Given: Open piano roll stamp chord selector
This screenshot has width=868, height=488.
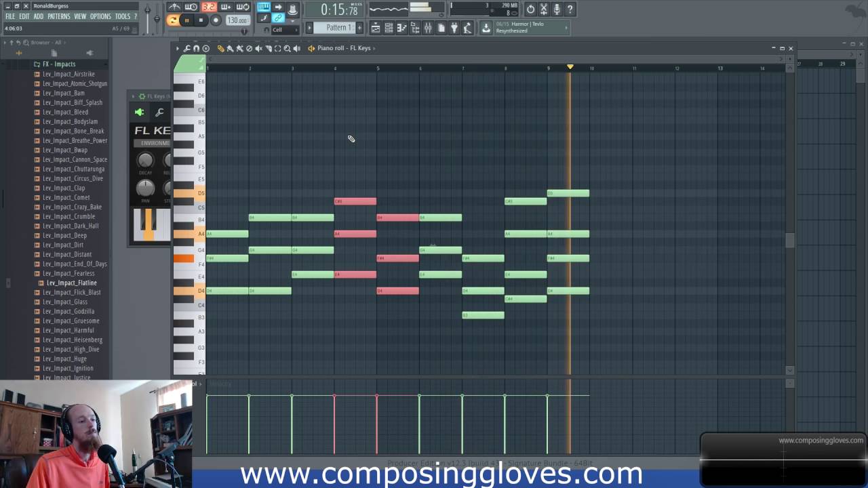Looking at the screenshot, I should tap(205, 48).
